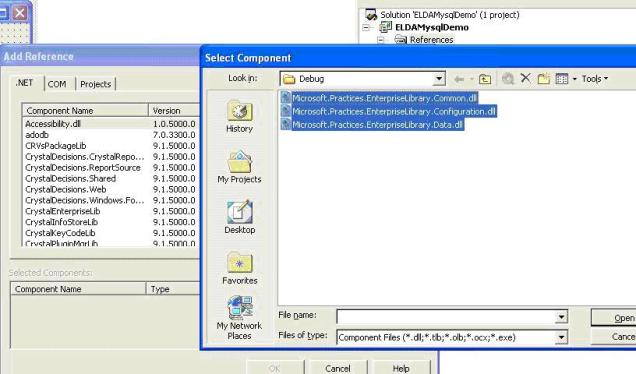Open History in Select Component places bar
636x374 pixels.
(239, 117)
